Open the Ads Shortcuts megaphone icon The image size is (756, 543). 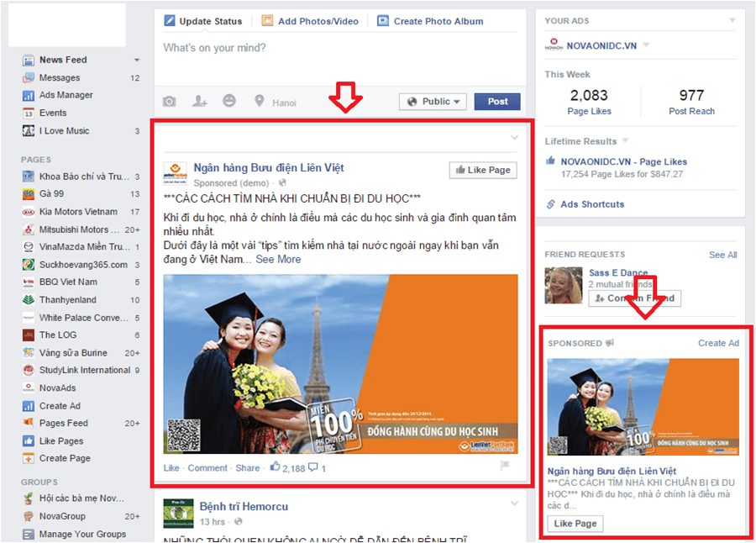click(x=553, y=204)
